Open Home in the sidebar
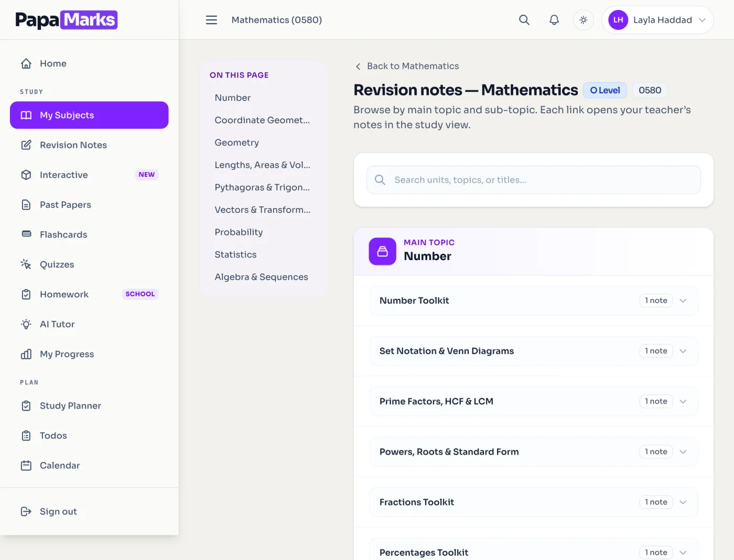The image size is (734, 560). tap(89, 63)
